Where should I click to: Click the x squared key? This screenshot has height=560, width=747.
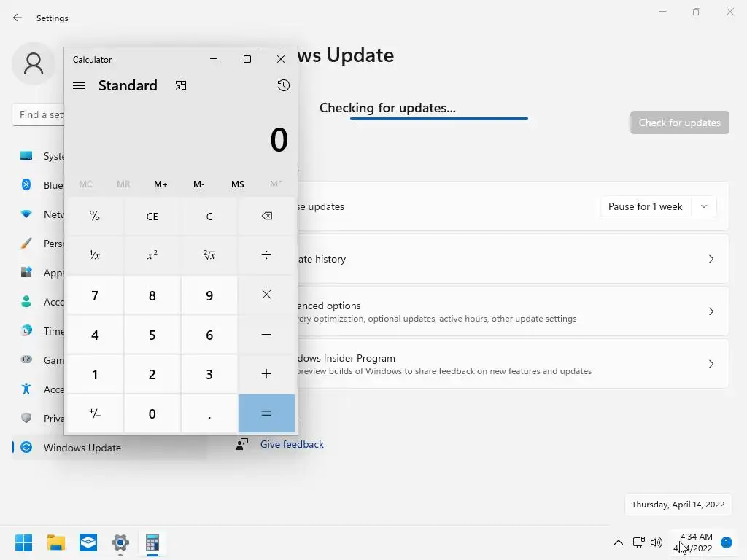coord(152,256)
